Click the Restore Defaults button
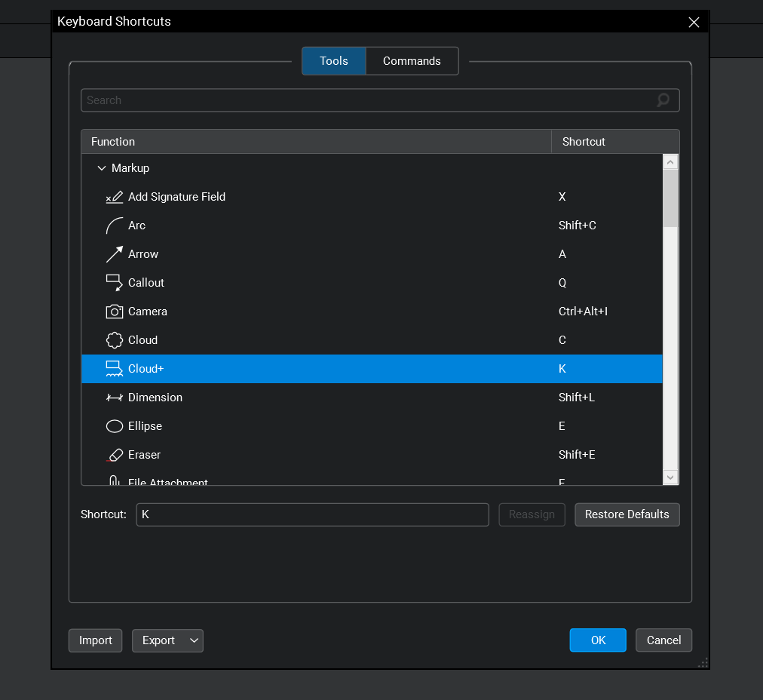The height and width of the screenshot is (700, 763). click(627, 514)
